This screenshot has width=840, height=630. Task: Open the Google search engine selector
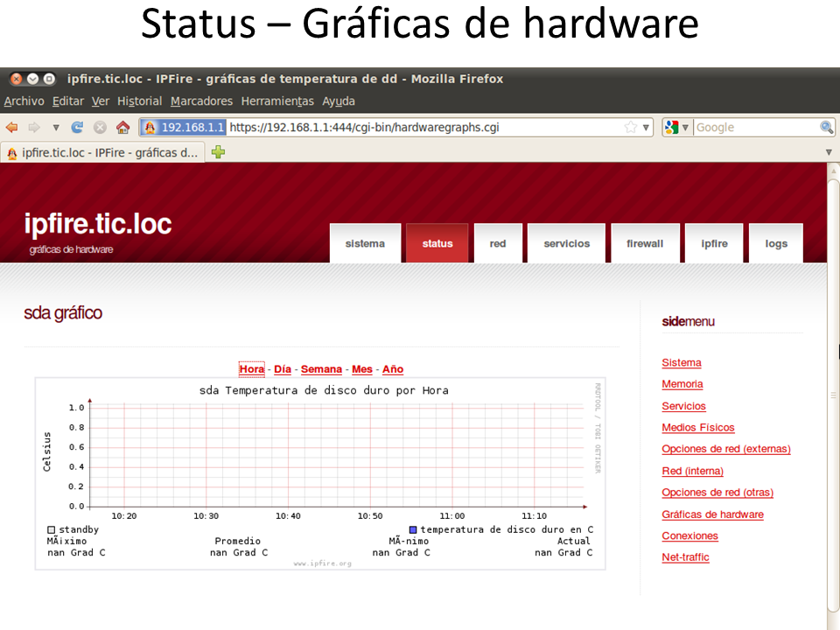pos(676,127)
